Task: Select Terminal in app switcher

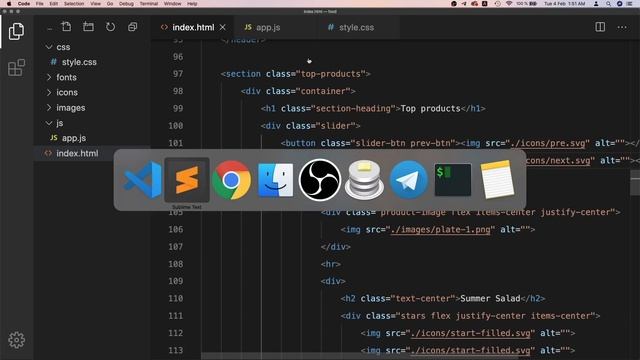Action: coord(453,180)
